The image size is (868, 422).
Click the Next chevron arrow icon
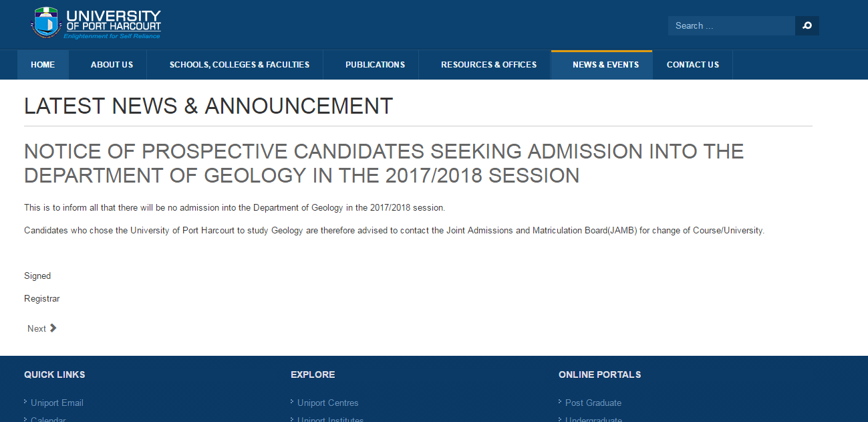pyautogui.click(x=53, y=328)
